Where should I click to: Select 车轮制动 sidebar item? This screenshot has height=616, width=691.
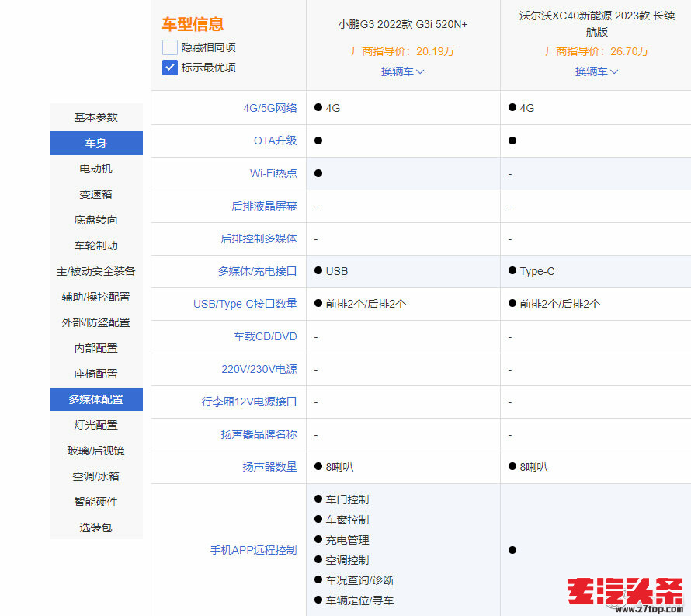pyautogui.click(x=96, y=245)
